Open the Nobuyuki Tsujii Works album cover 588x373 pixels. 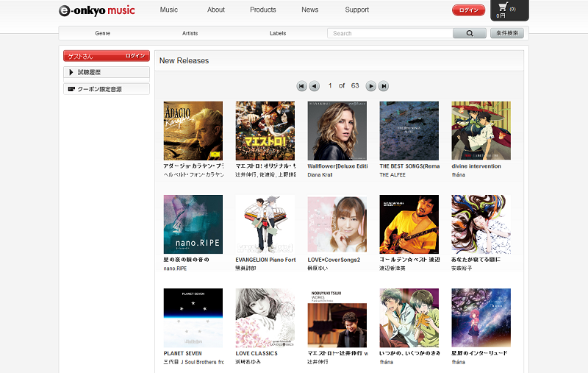337,318
